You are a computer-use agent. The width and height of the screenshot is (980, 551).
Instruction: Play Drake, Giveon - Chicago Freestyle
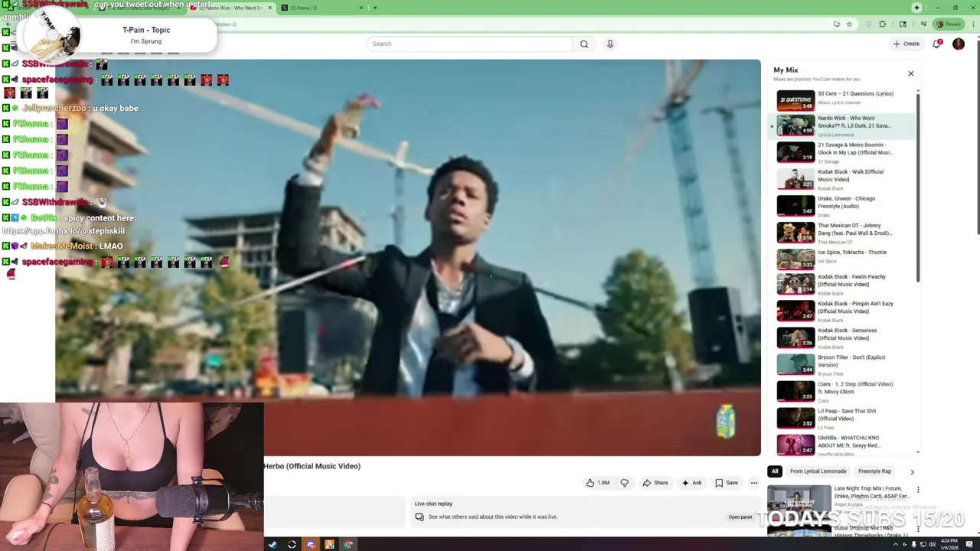[x=842, y=206]
